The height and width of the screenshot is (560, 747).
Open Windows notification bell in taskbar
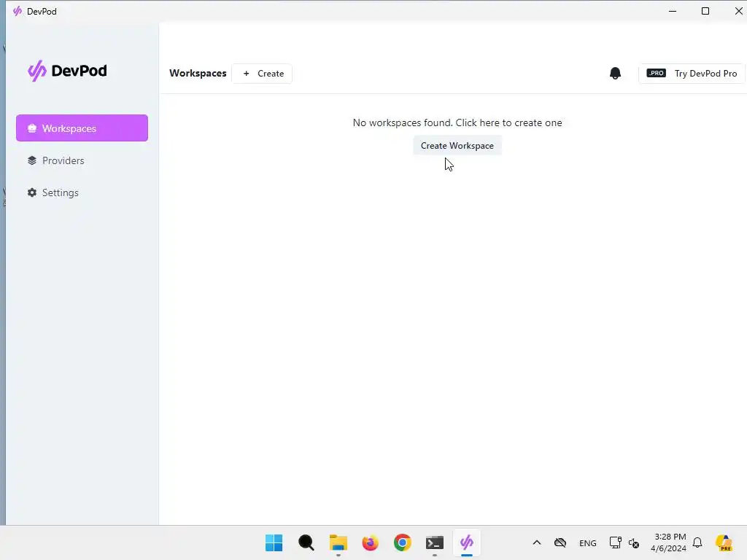tap(697, 542)
